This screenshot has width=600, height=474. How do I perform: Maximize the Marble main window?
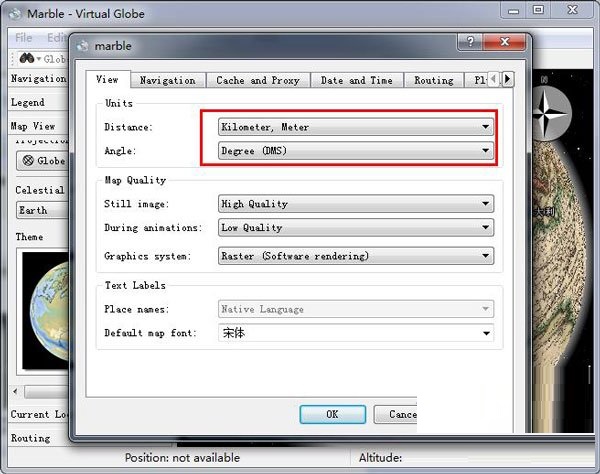point(538,10)
